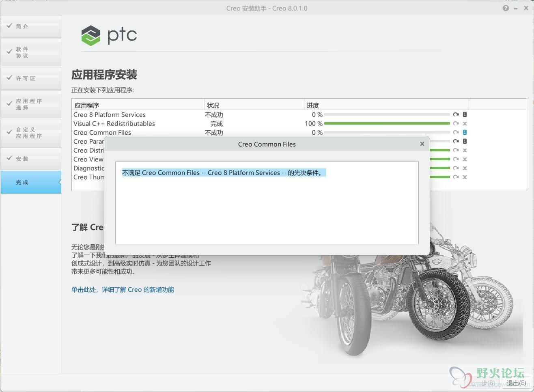This screenshot has width=534, height=392.
Task: Open blue info icon for Creo Common Files
Action: 465,132
